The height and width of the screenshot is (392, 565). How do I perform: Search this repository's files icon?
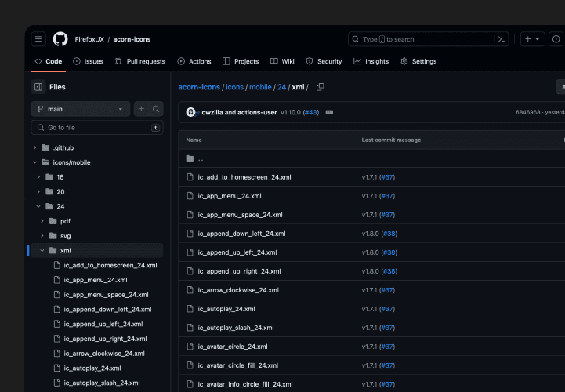pos(156,109)
